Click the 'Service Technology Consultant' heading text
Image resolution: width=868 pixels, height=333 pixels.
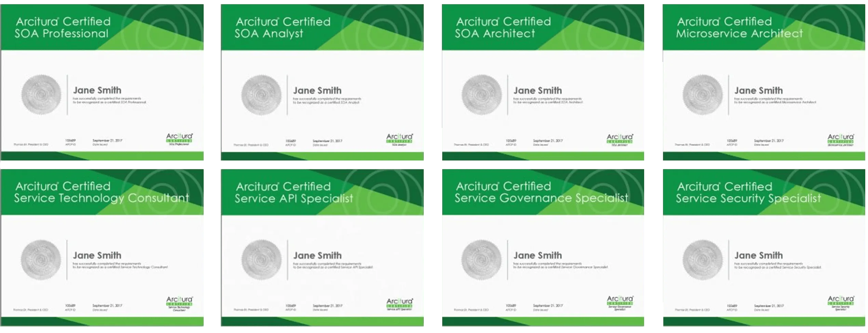(101, 198)
